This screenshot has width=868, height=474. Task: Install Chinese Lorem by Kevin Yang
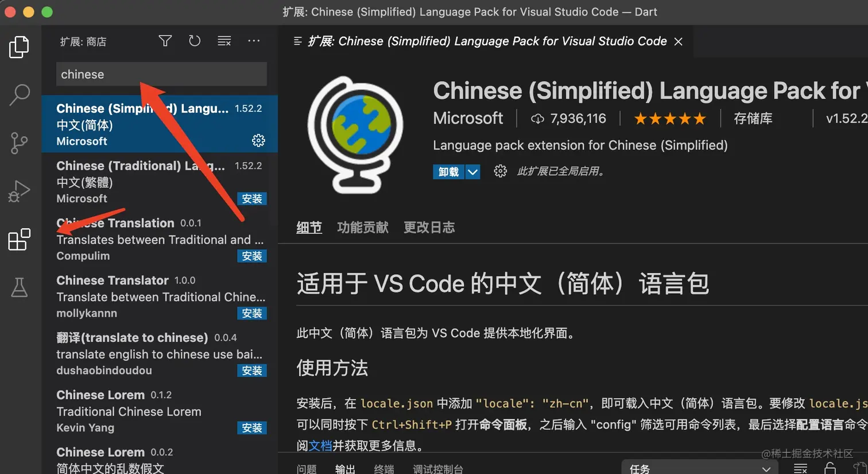252,428
